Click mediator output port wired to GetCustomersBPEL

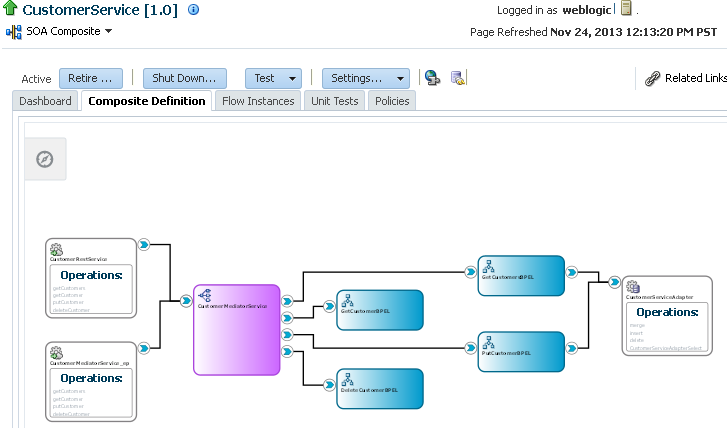287,301
